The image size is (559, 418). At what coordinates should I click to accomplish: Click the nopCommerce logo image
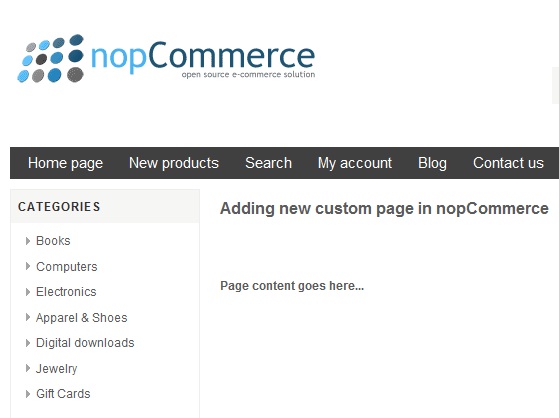click(x=166, y=58)
